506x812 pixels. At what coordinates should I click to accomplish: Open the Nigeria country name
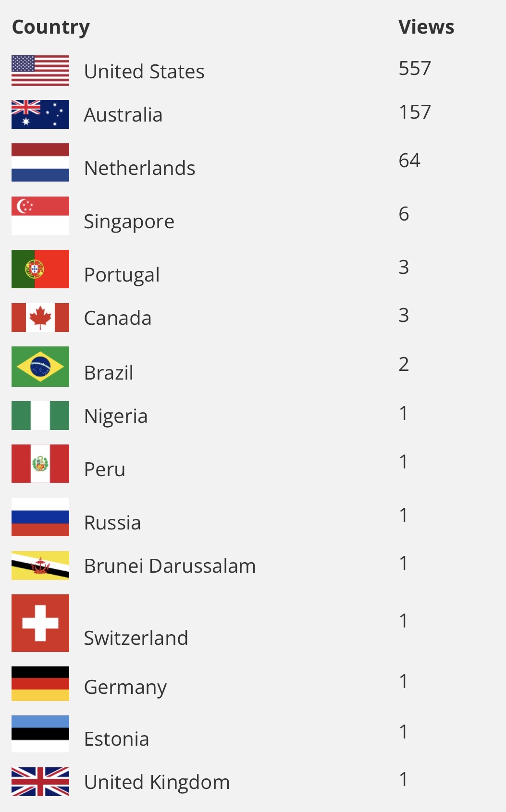click(116, 416)
